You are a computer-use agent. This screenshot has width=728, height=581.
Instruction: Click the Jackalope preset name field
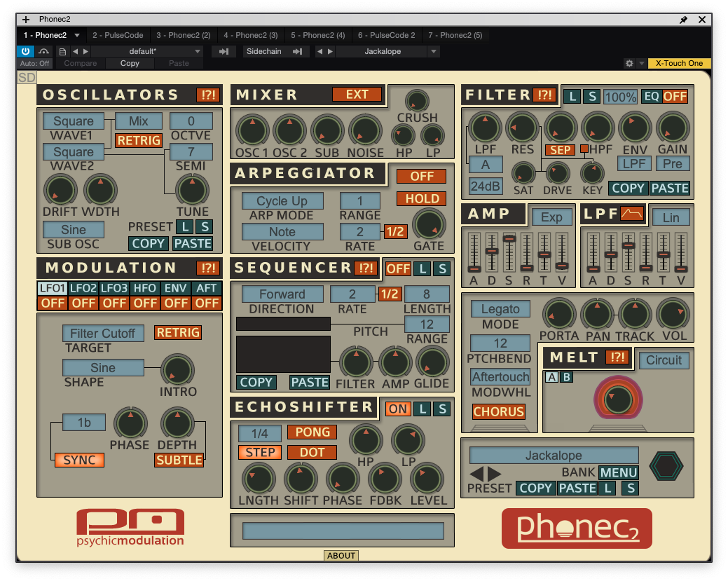click(x=554, y=455)
